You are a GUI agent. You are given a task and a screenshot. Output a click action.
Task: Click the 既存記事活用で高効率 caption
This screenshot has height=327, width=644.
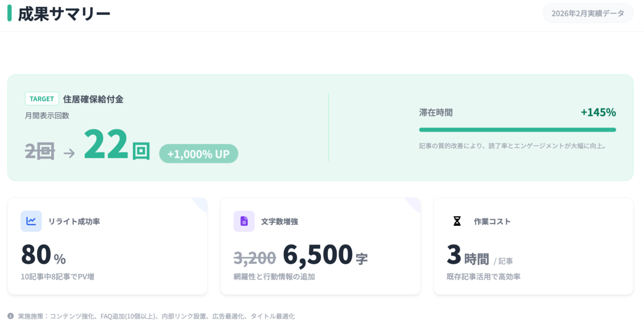click(x=484, y=277)
